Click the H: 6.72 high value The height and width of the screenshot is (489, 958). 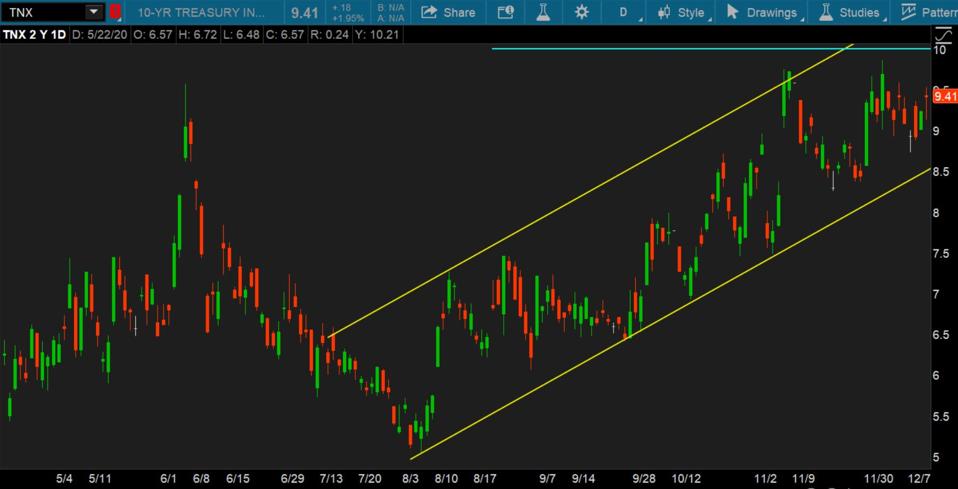[x=197, y=35]
